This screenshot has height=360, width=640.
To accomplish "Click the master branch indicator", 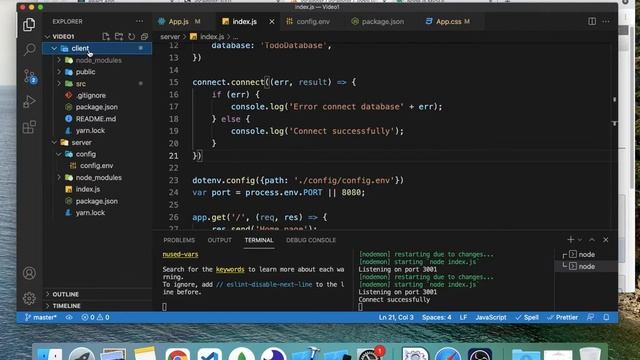I will pos(40,317).
